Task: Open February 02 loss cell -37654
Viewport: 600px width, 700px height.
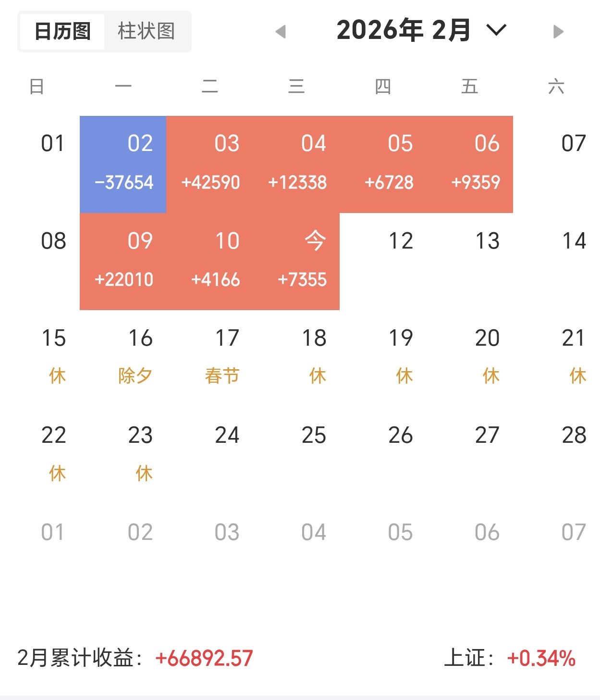Action: coord(123,164)
